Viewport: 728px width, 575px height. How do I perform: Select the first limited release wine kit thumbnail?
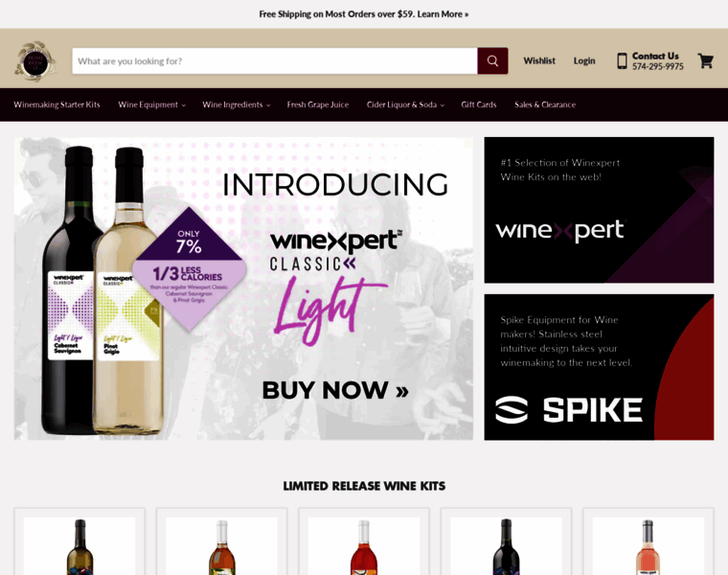pos(80,546)
